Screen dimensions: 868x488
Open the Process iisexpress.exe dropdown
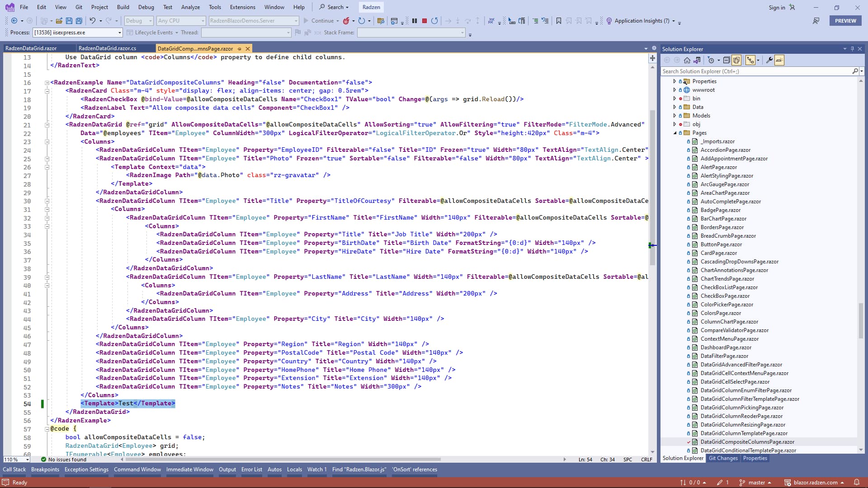[120, 33]
